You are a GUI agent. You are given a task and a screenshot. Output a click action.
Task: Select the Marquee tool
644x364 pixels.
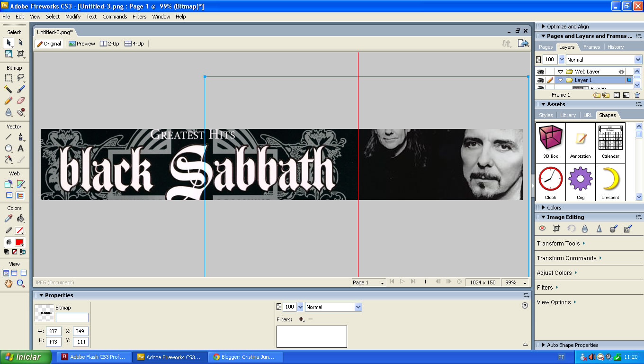pyautogui.click(x=9, y=78)
